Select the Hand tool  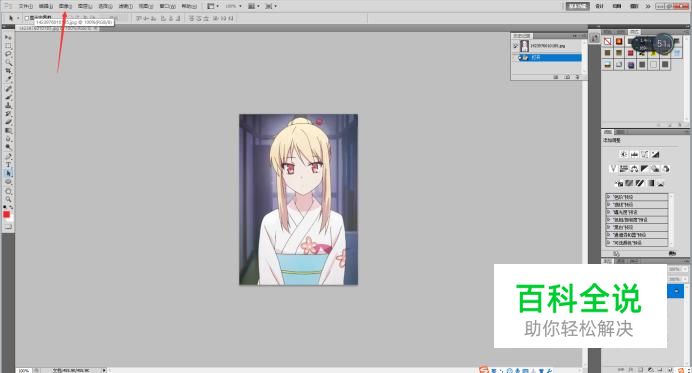(8, 191)
